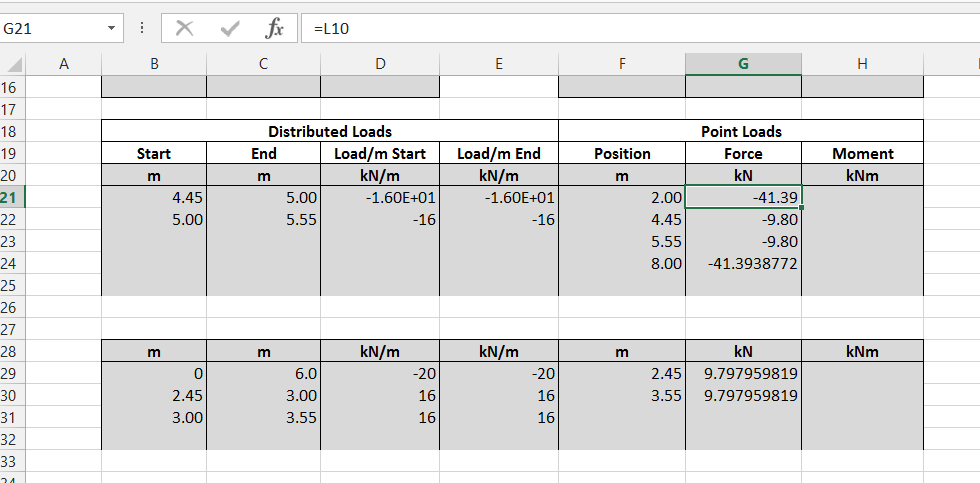Click the Moment column heading cell
The image size is (980, 483).
click(862, 153)
